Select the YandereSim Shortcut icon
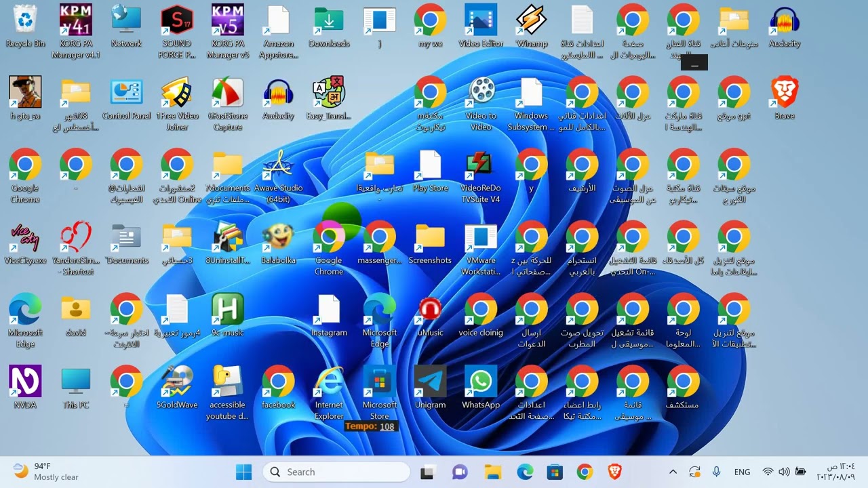Viewport: 868px width, 488px height. (x=76, y=249)
